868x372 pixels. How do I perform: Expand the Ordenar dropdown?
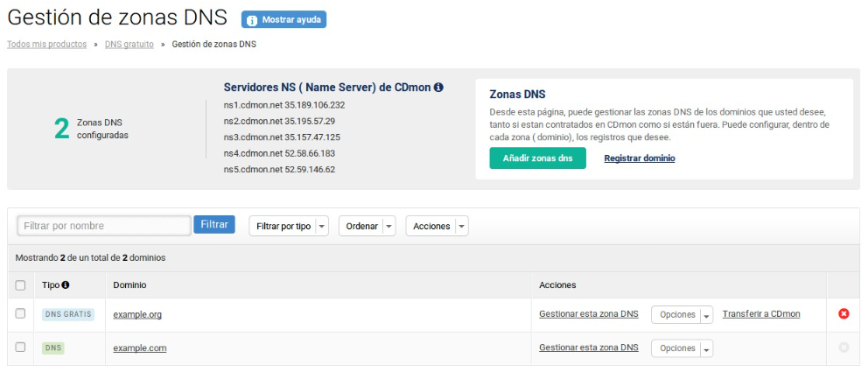[x=367, y=226]
